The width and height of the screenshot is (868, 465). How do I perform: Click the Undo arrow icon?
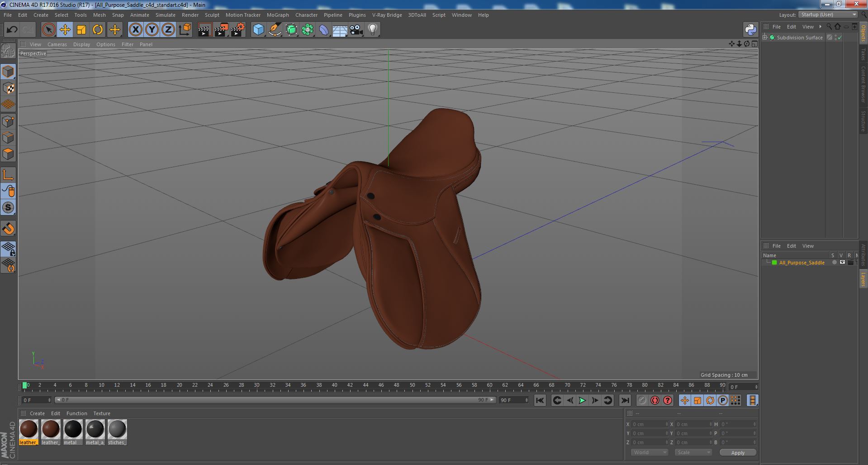click(x=12, y=30)
